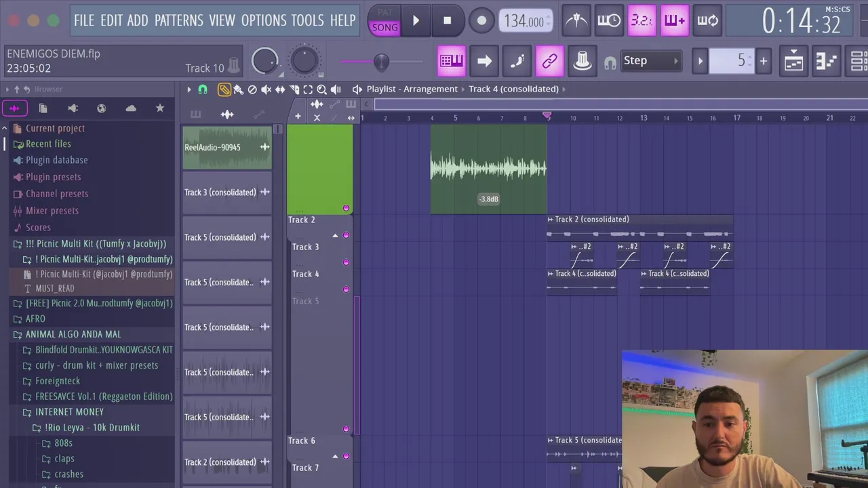Click the pattern selector arrow left of 5
The height and width of the screenshot is (488, 868).
click(x=701, y=61)
